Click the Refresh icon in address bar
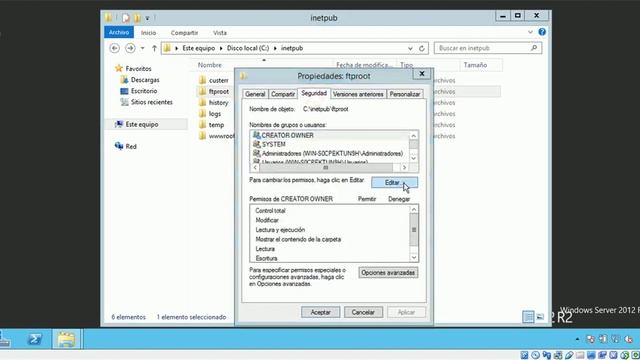The width and height of the screenshot is (640, 360). pos(422,48)
